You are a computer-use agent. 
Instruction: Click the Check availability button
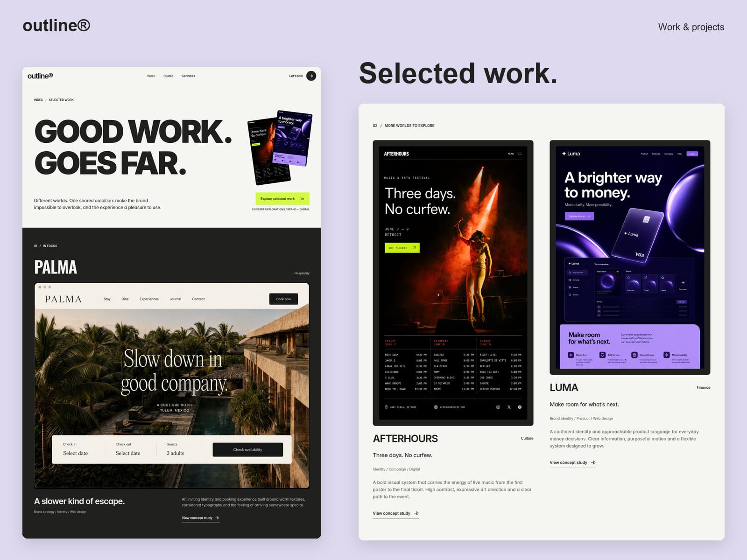tap(247, 449)
